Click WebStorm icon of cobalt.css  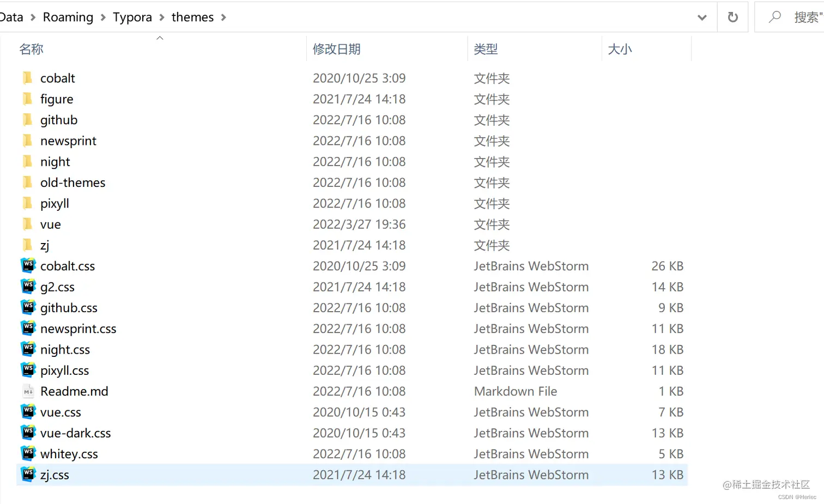[28, 265]
